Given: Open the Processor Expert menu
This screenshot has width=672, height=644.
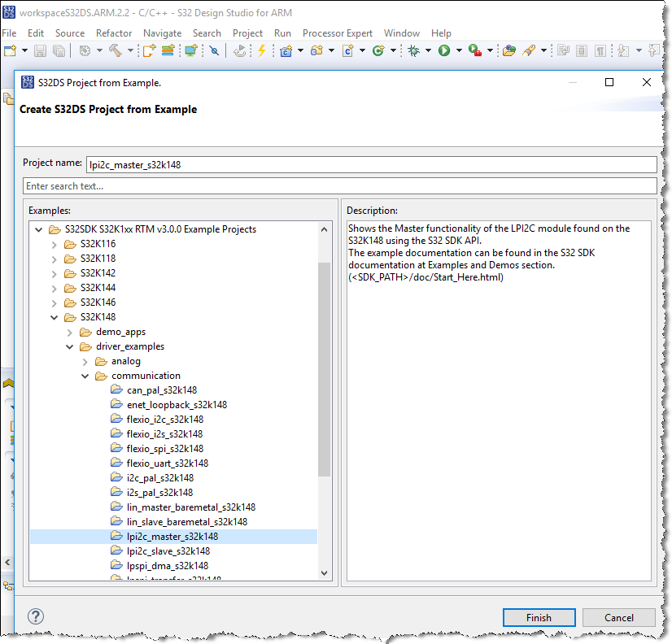Looking at the screenshot, I should click(338, 33).
